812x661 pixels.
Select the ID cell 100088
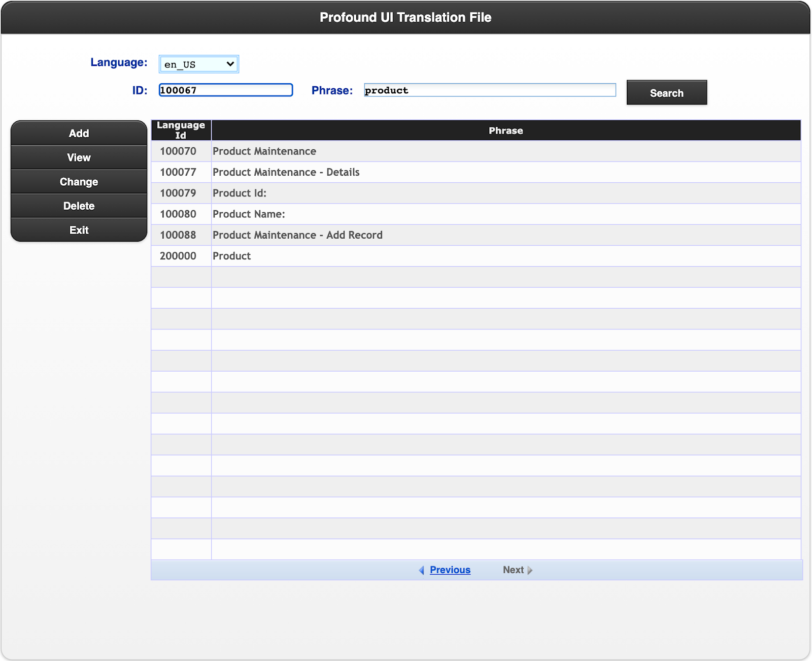[x=181, y=235]
